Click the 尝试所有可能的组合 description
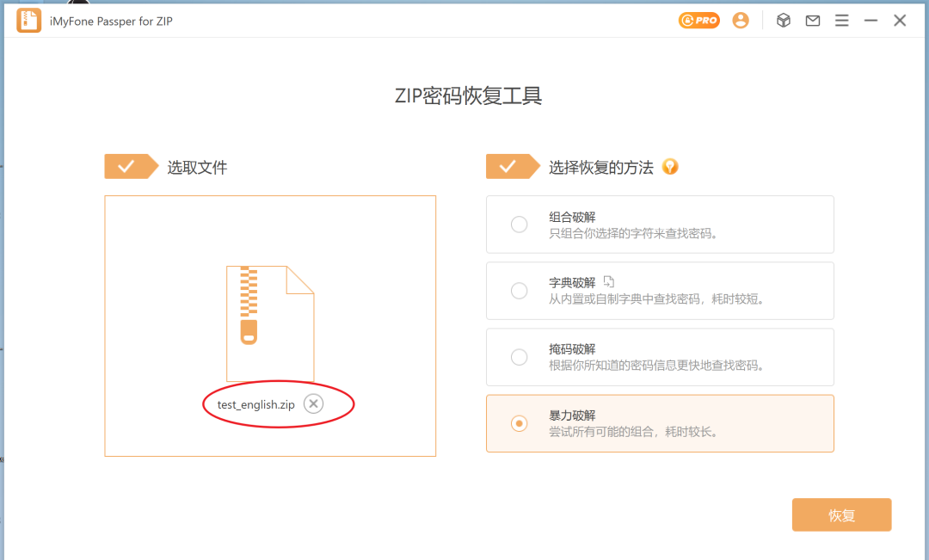The width and height of the screenshot is (929, 560). [x=633, y=432]
